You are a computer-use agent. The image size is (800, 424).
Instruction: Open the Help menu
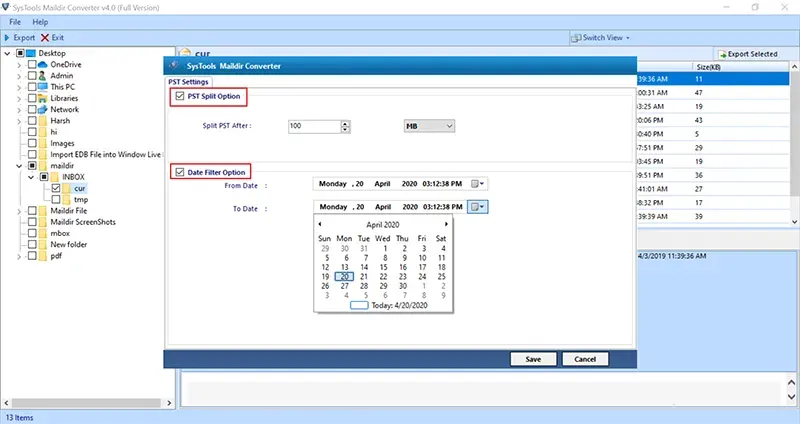(x=40, y=22)
